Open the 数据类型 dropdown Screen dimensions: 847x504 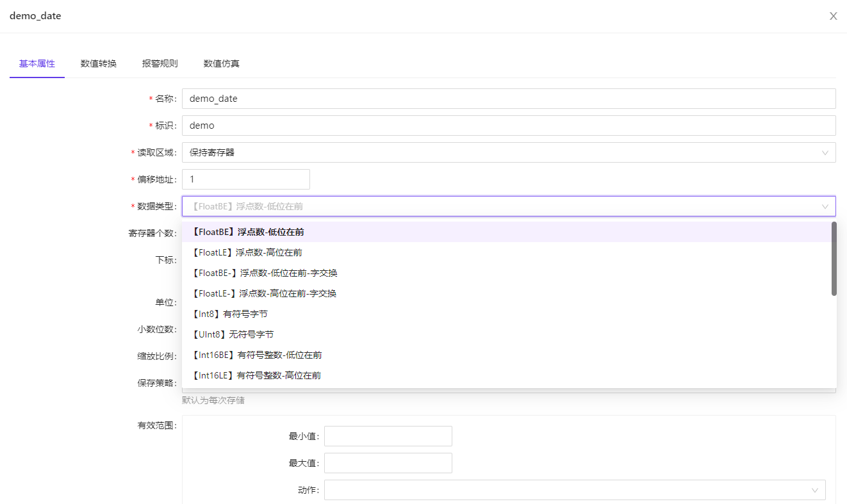coord(509,206)
